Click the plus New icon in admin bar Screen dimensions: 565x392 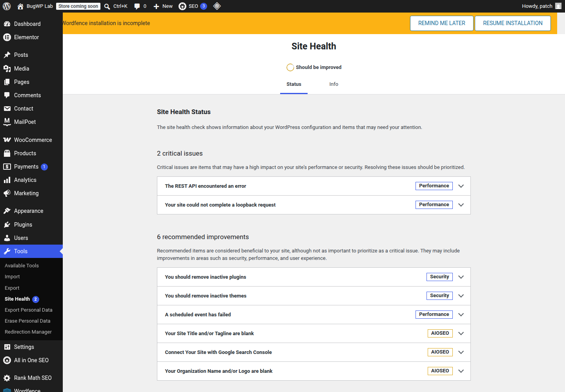(156, 6)
